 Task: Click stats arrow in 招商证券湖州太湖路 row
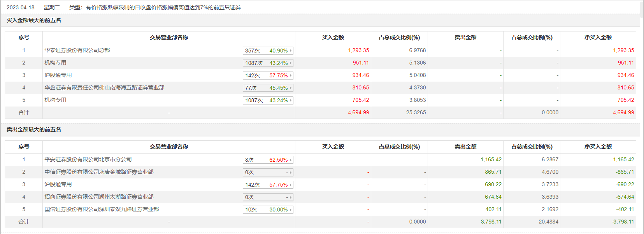(x=291, y=197)
